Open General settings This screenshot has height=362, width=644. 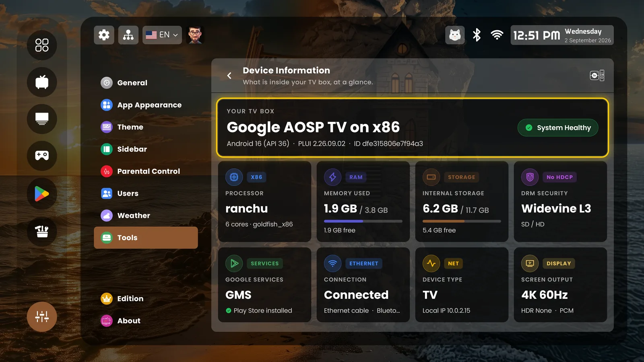click(x=146, y=83)
